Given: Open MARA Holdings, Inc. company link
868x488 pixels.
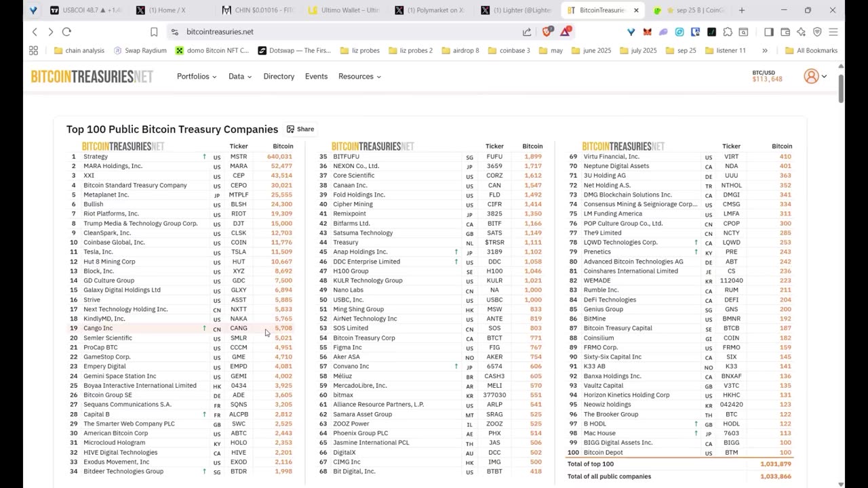Looking at the screenshot, I should (x=113, y=166).
